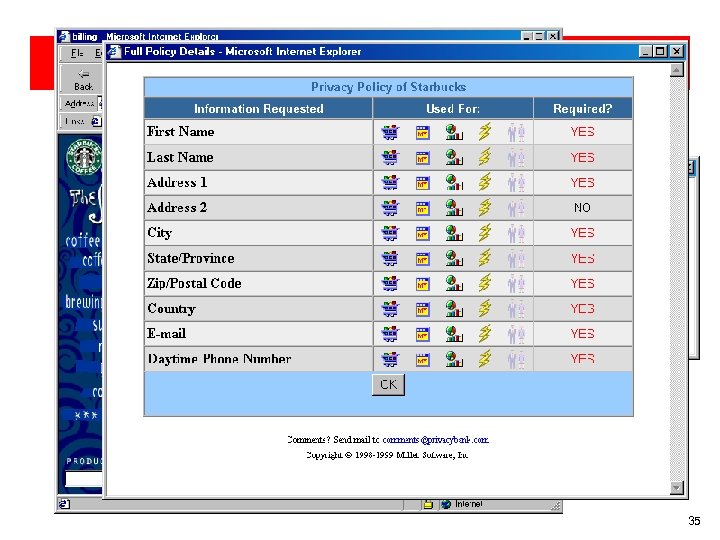Click the 'NO' value in Address 2 row
The width and height of the screenshot is (720, 540).
click(582, 208)
